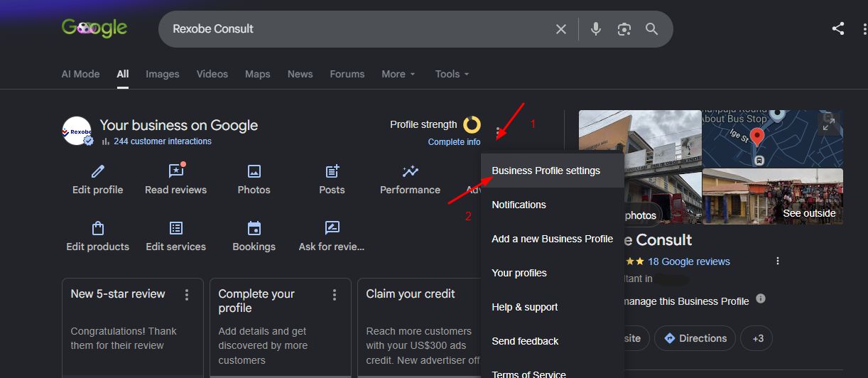Expand the map with the fullscreen icon
This screenshot has height=378, width=868.
(x=828, y=124)
